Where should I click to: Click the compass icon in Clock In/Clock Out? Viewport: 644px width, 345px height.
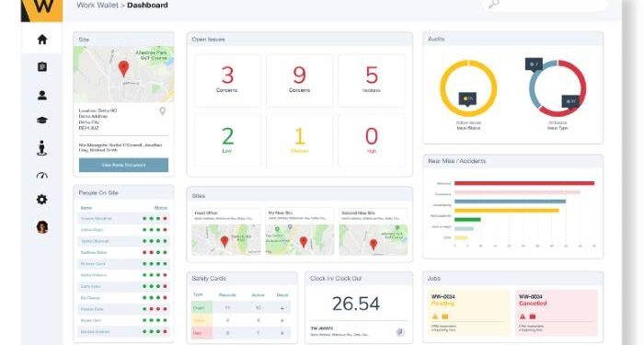pos(400,332)
